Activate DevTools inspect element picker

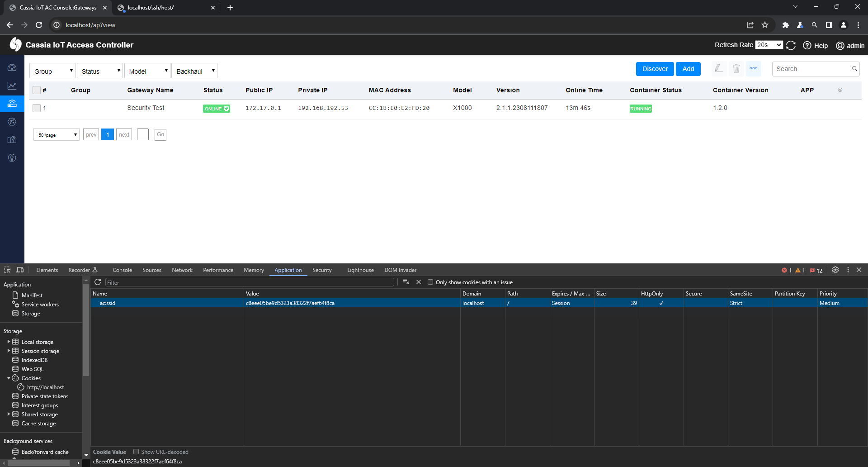[x=7, y=270]
